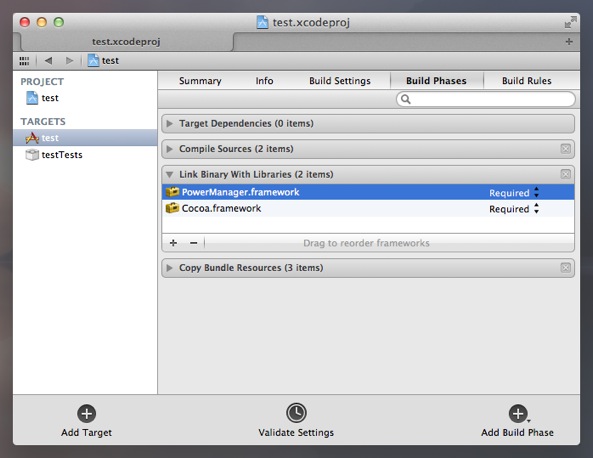Select the testTests target
This screenshot has height=458, width=593.
(85, 155)
